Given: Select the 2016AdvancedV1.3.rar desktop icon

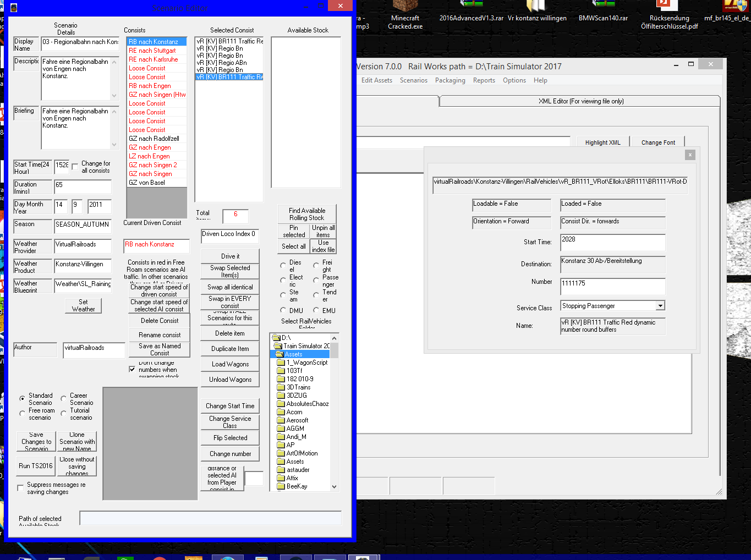Looking at the screenshot, I should 472,12.
